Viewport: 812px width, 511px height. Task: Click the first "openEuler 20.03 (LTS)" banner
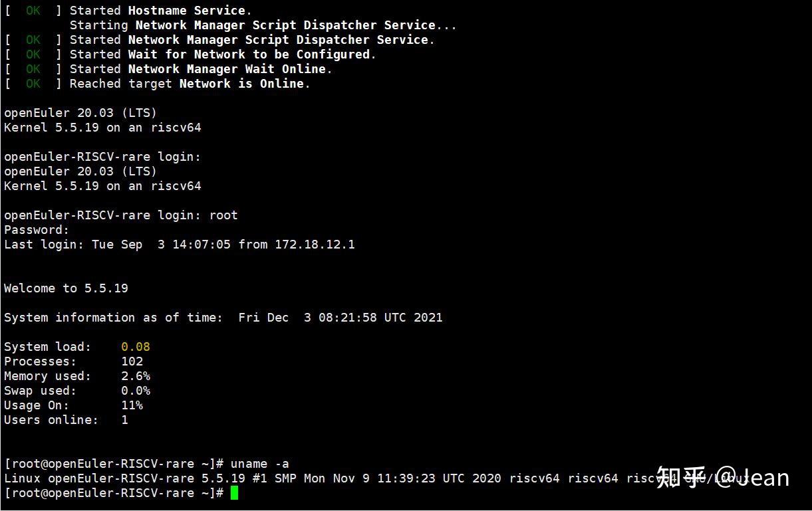(80, 113)
